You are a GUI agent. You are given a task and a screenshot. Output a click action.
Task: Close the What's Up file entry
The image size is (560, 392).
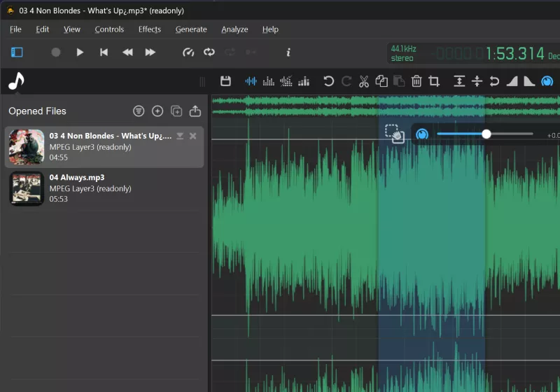[193, 136]
